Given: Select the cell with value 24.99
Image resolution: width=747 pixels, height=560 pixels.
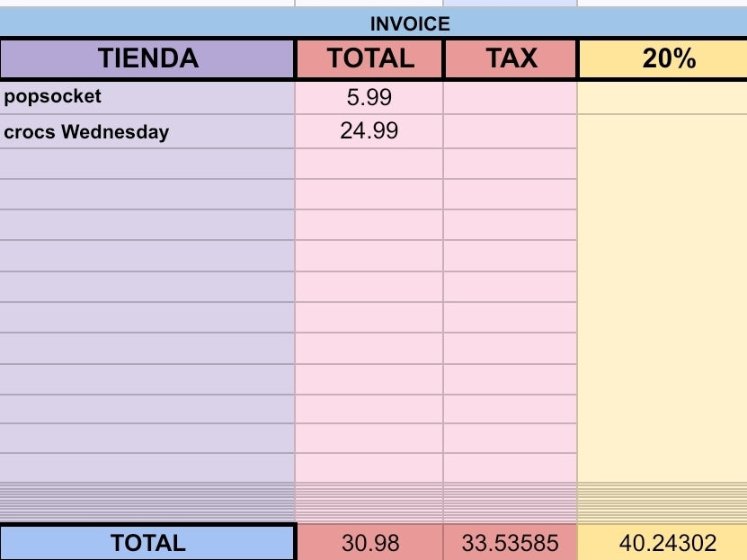Looking at the screenshot, I should click(369, 132).
